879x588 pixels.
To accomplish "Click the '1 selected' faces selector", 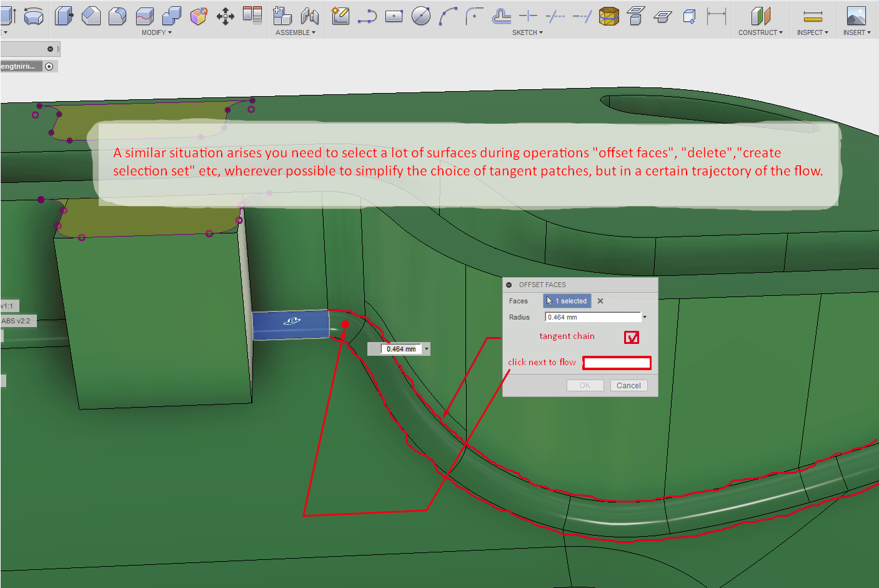I will tap(567, 301).
